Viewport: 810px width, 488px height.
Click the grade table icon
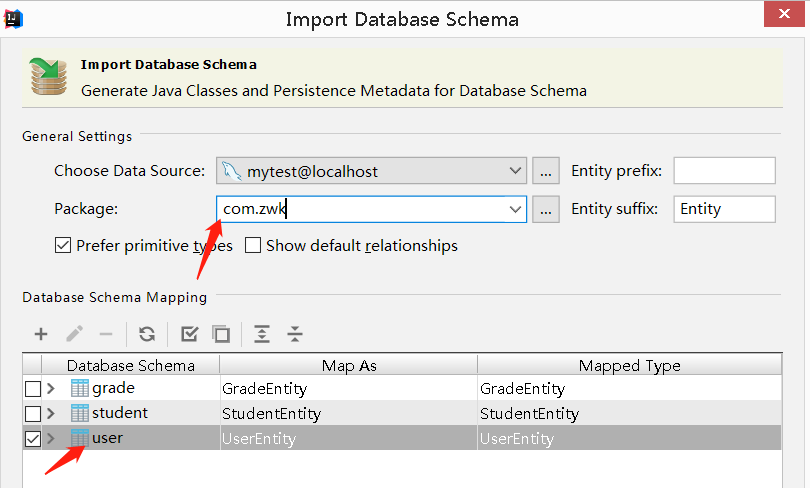click(x=80, y=388)
